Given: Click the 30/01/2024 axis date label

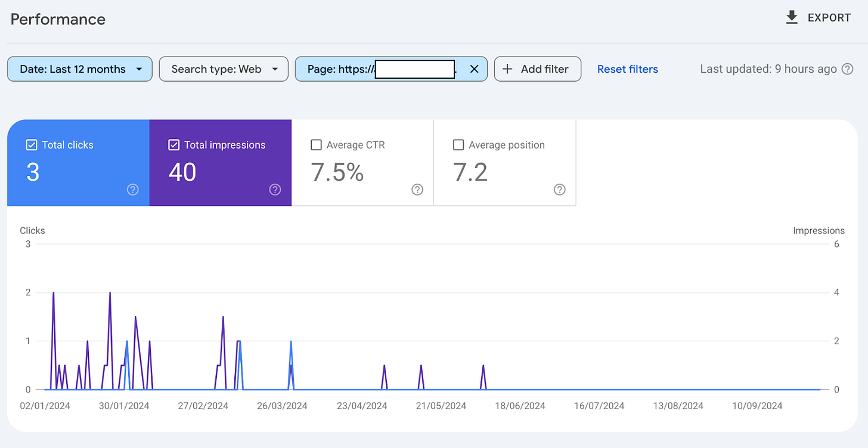Looking at the screenshot, I should click(x=124, y=406).
